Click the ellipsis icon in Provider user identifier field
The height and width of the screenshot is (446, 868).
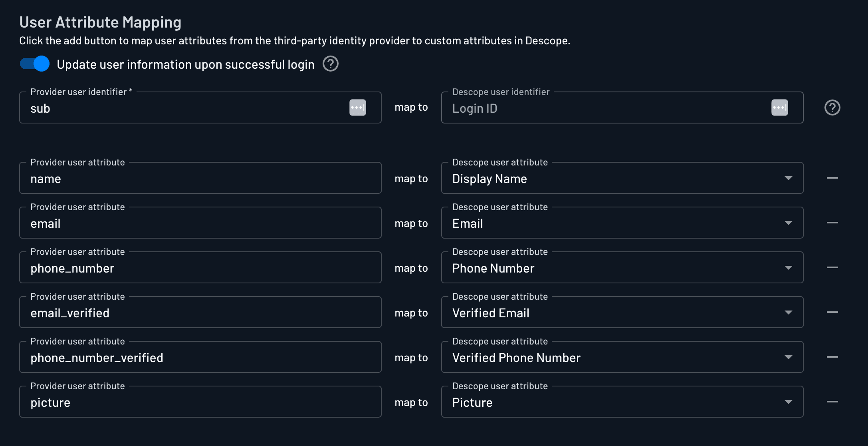coord(358,108)
